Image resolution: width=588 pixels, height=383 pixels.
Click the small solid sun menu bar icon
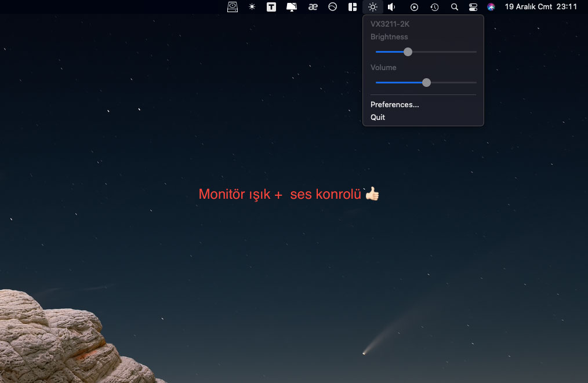coord(252,7)
